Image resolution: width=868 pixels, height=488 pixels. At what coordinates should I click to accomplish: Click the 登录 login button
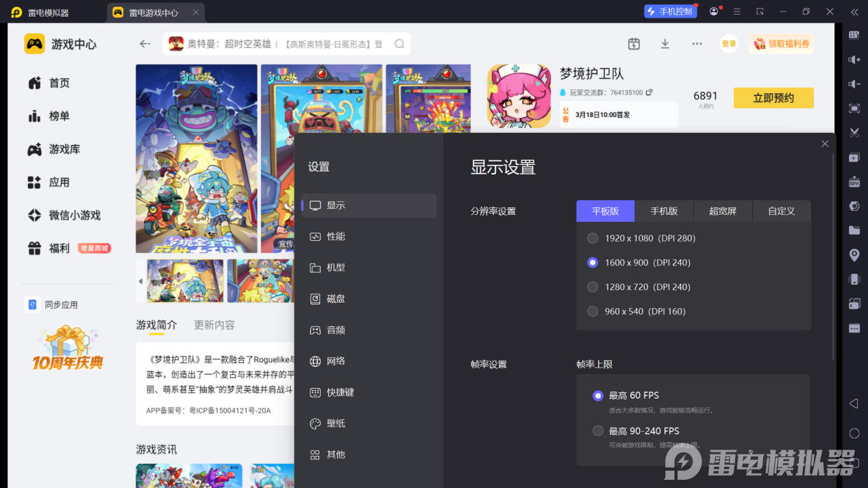pyautogui.click(x=728, y=43)
